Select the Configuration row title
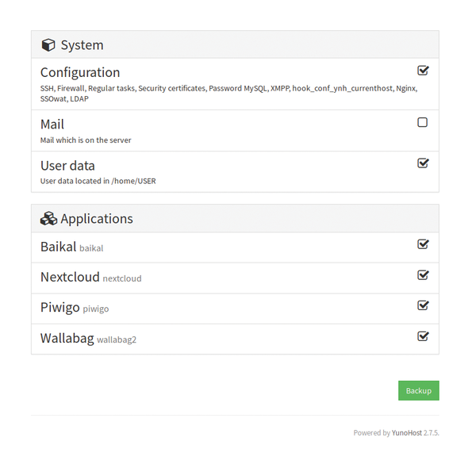Image resolution: width=476 pixels, height=464 pixels. [x=80, y=72]
